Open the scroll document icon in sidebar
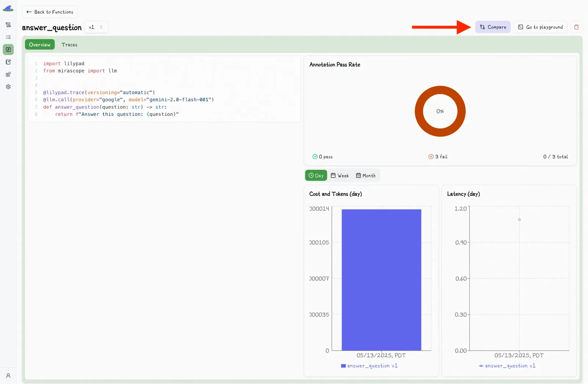Screen dimensions: 588x384 click(x=8, y=25)
